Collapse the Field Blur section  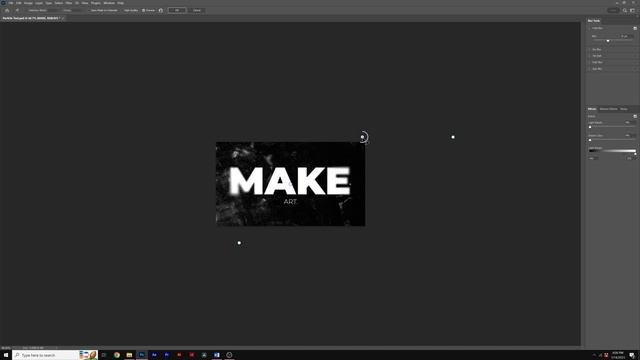click(589, 28)
